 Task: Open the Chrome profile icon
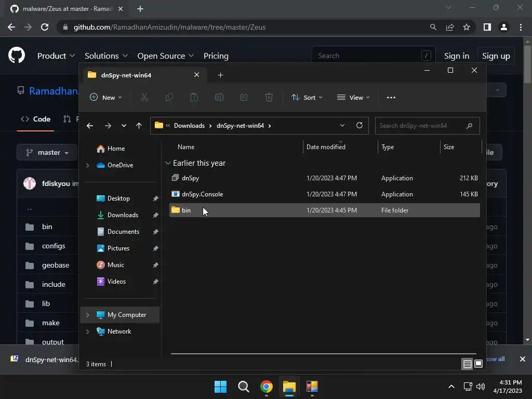[504, 27]
